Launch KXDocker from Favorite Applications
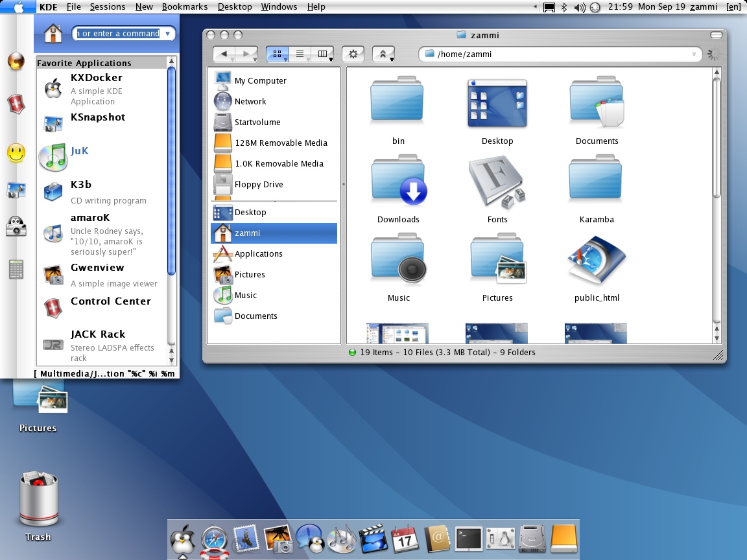 [x=102, y=89]
